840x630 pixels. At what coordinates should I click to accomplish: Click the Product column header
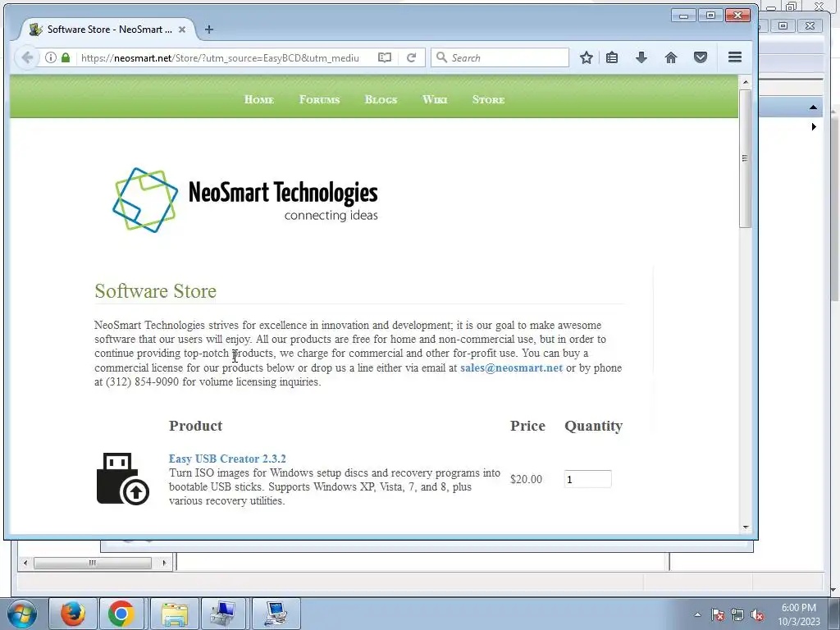195,426
